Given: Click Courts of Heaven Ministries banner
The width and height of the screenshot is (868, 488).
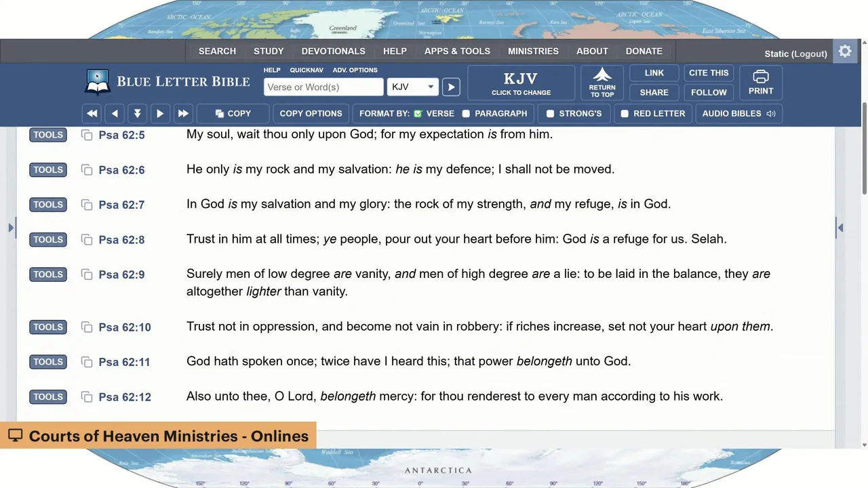Looking at the screenshot, I should (x=158, y=436).
